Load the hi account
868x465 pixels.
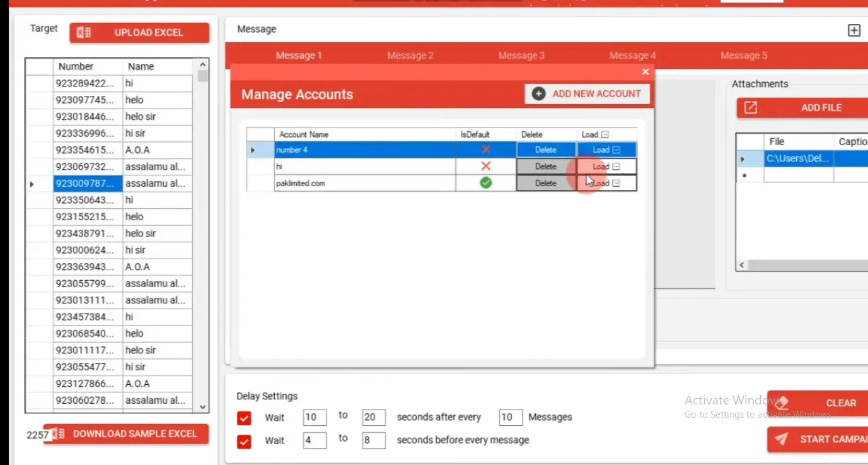(606, 167)
